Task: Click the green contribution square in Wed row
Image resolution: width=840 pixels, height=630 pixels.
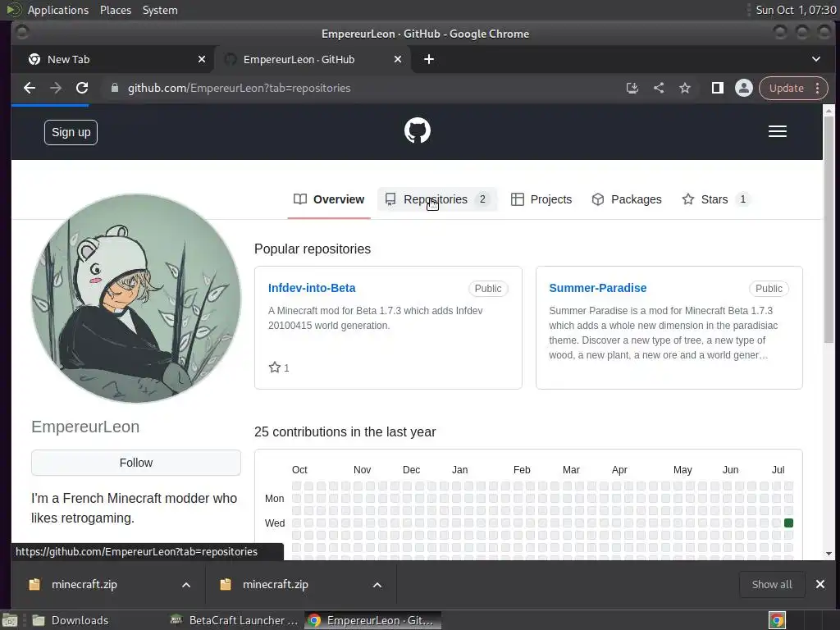Action: 788,523
